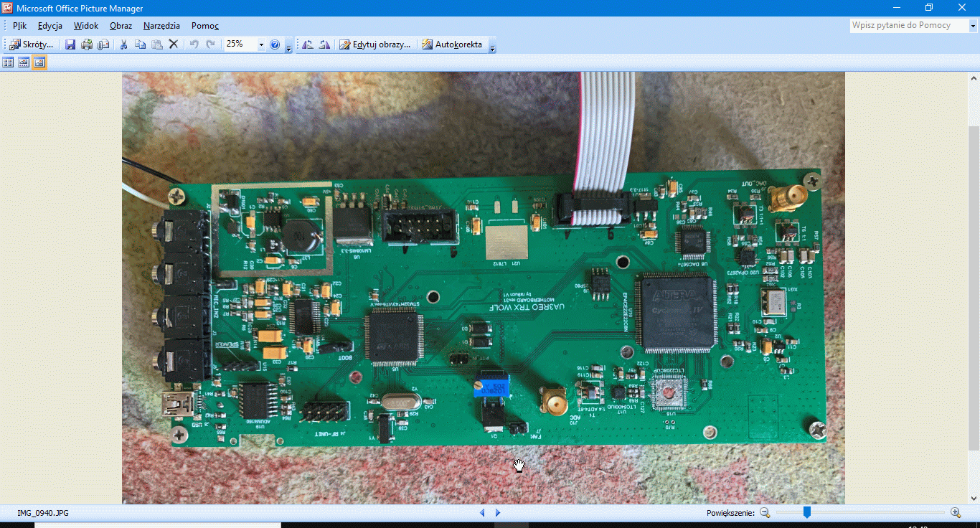Click the Edytuj obrazy button

(375, 44)
